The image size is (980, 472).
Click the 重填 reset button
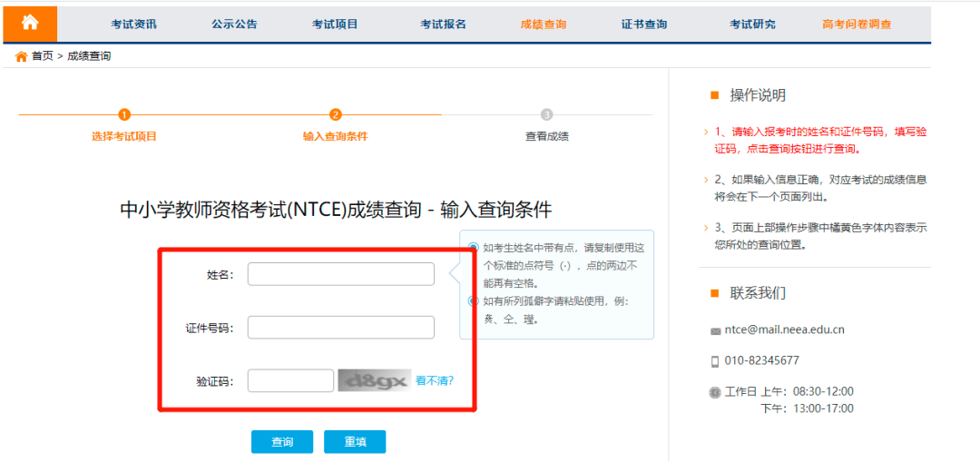[355, 442]
